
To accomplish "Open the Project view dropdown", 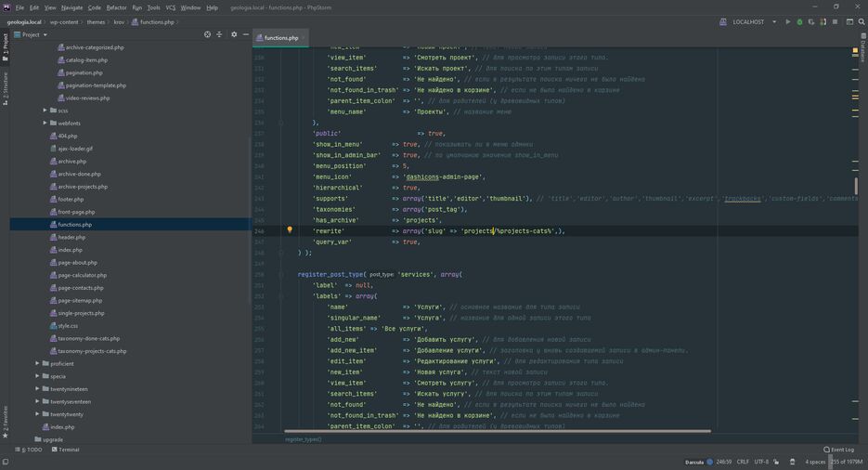I will [31, 34].
